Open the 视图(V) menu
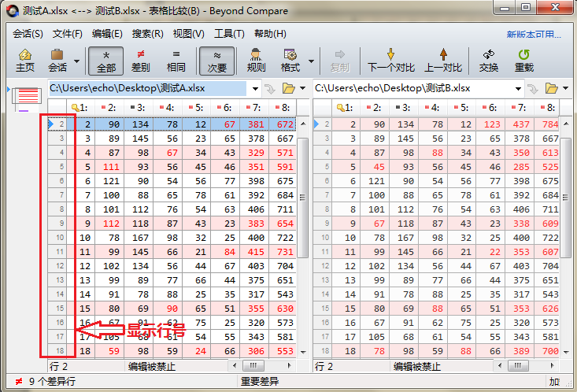The height and width of the screenshot is (392, 577). pyautogui.click(x=188, y=34)
